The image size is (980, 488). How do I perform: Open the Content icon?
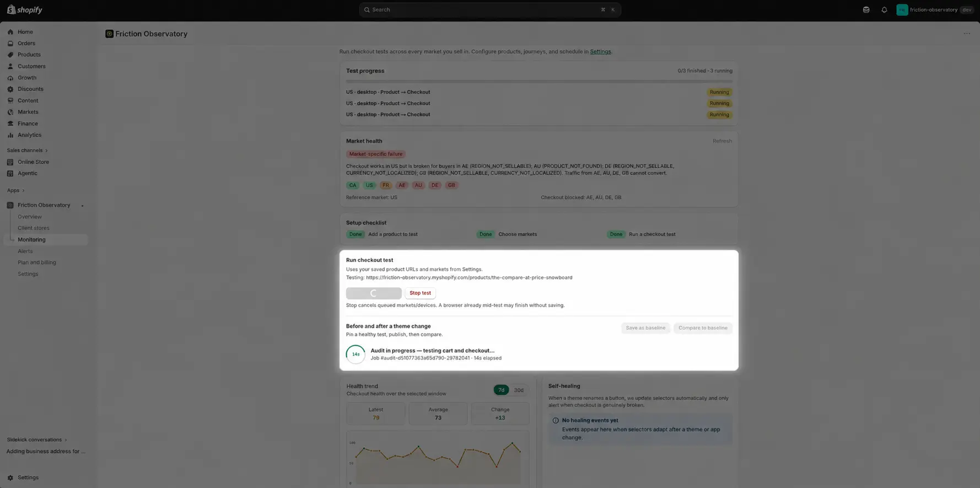coord(10,100)
